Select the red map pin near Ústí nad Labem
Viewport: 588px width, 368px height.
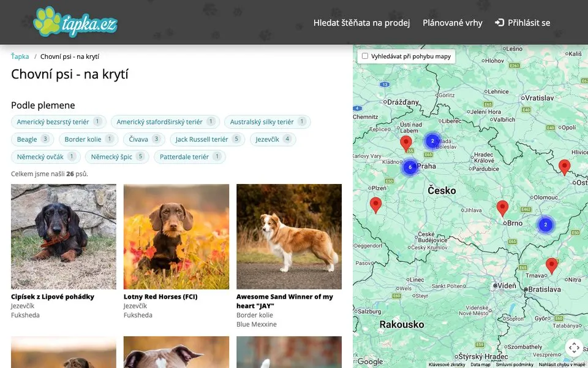click(x=405, y=144)
